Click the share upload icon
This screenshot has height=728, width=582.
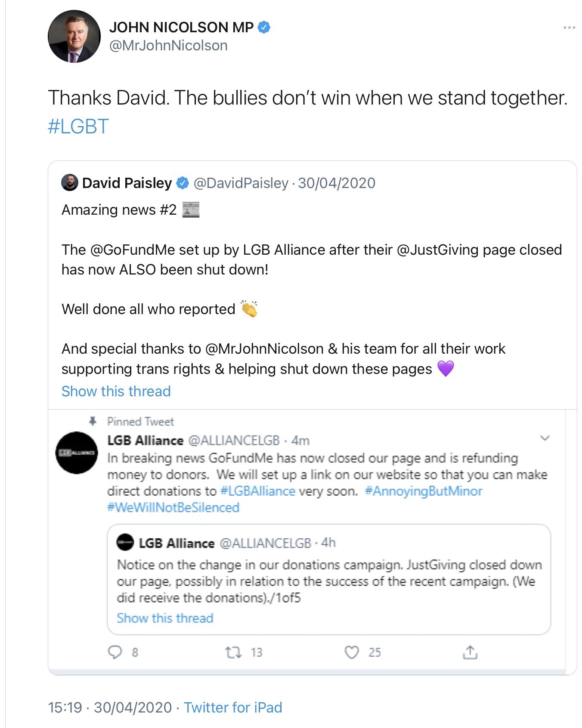[470, 652]
